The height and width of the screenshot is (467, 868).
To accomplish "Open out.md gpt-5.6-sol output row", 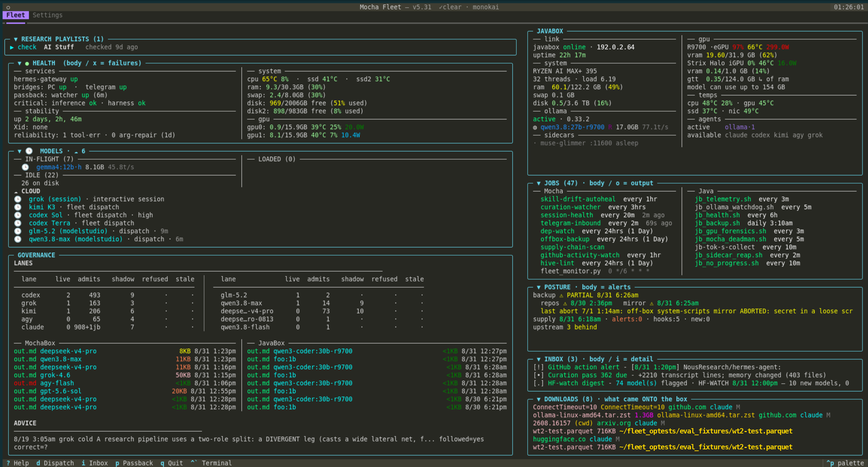I will (x=125, y=391).
